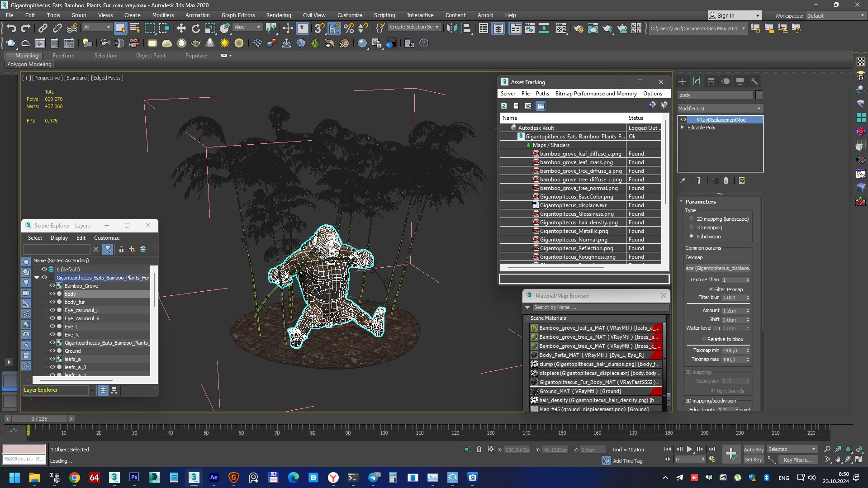The width and height of the screenshot is (868, 488).
Task: Switch to the Freeform ribbon tab
Action: 63,56
